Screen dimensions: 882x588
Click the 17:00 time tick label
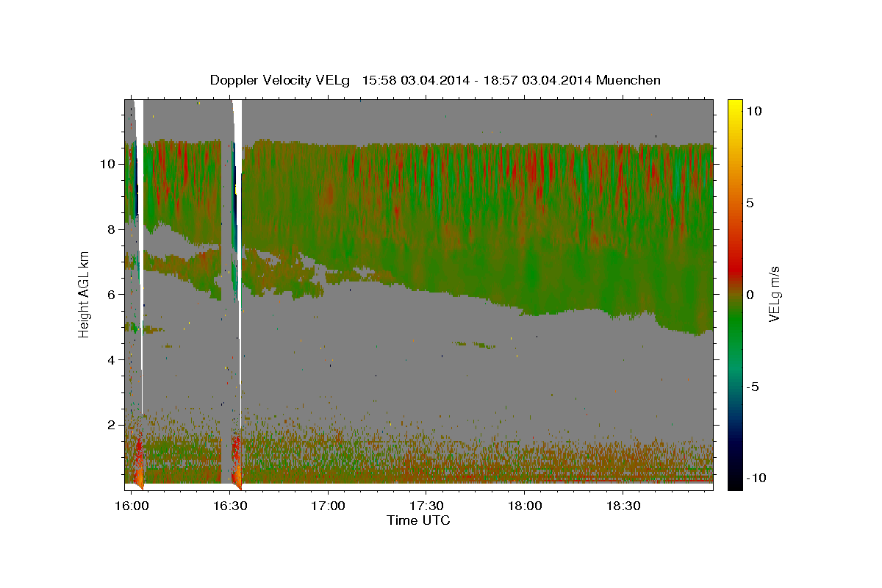tap(328, 506)
